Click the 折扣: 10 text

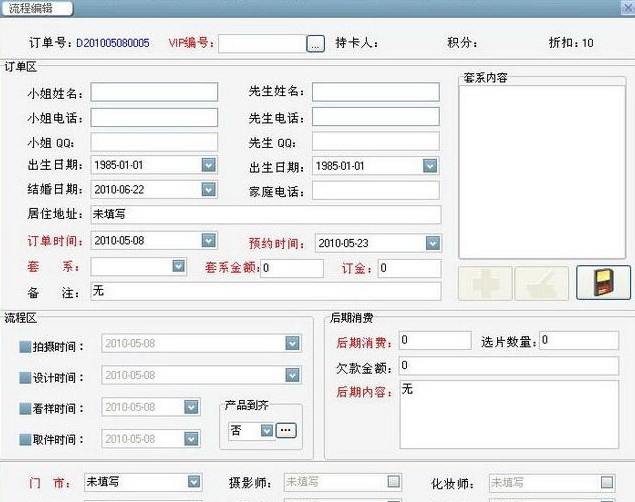tap(571, 43)
